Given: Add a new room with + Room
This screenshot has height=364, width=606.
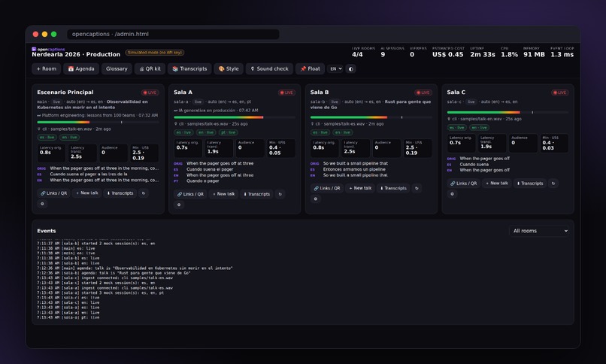Looking at the screenshot, I should tap(47, 68).
